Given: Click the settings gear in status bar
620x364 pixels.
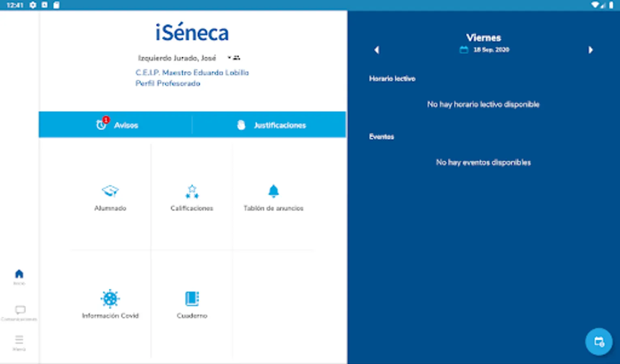Looking at the screenshot, I should [x=33, y=5].
